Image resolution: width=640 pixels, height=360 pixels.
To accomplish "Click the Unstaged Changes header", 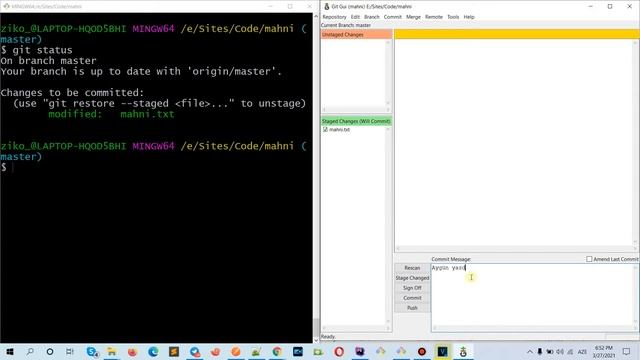I will coord(356,35).
